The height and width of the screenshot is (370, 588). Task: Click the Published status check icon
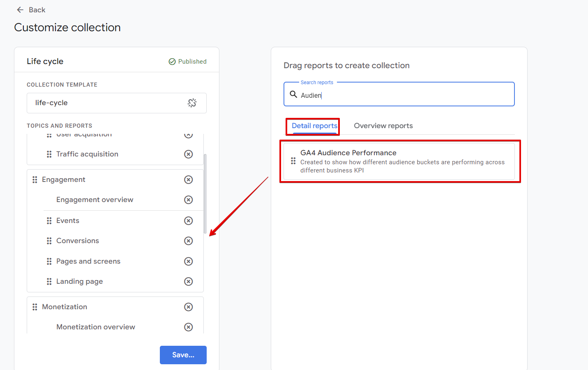[x=171, y=61]
